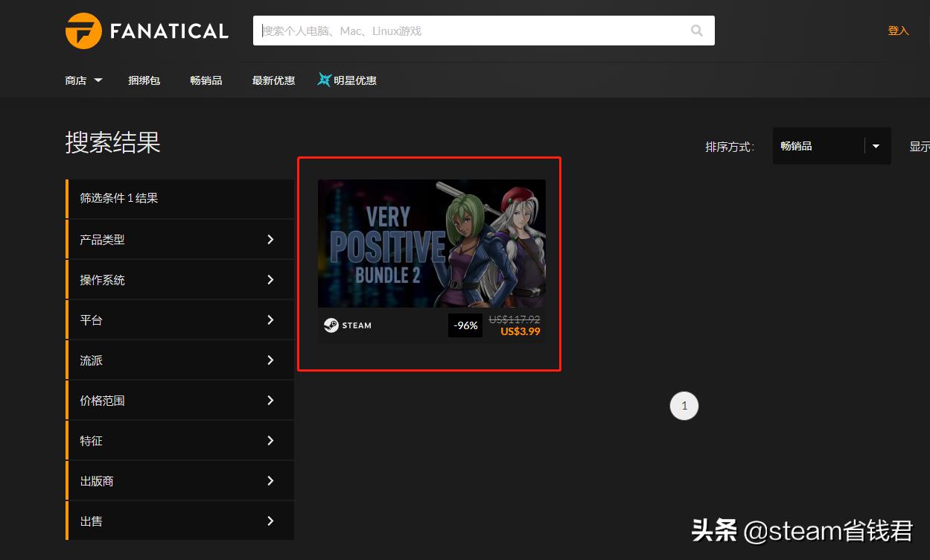Toggle the 特征 filter section
Image resolution: width=930 pixels, height=560 pixels.
179,440
